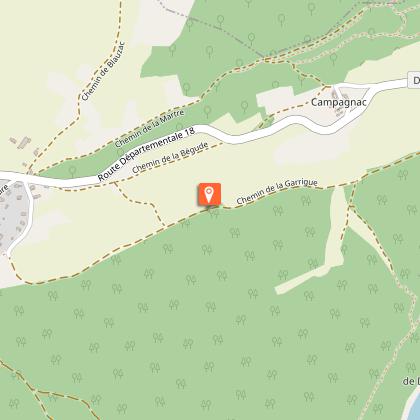Click the partial 'de L' label near water
The height and width of the screenshot is (420, 420).
(411, 381)
